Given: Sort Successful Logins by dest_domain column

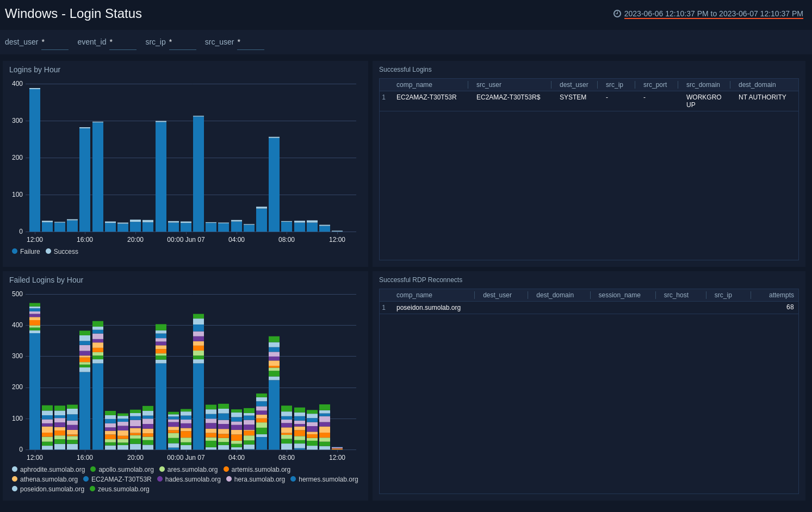Looking at the screenshot, I should [757, 85].
